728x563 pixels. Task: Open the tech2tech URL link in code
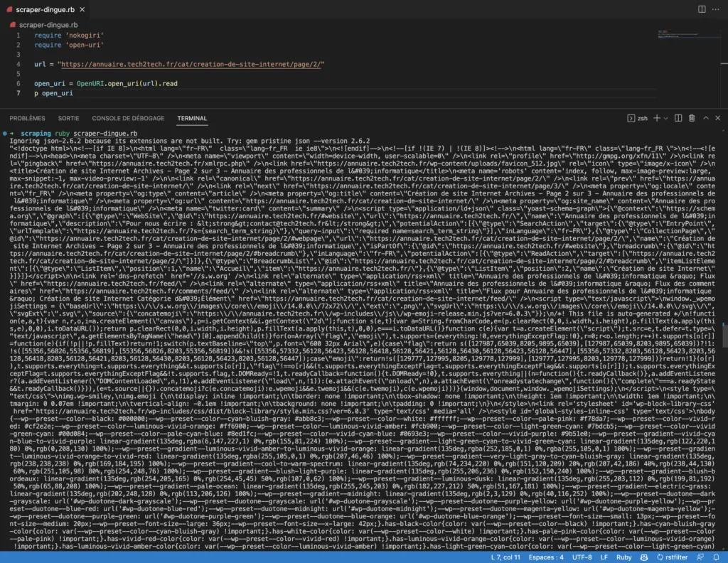click(x=191, y=65)
